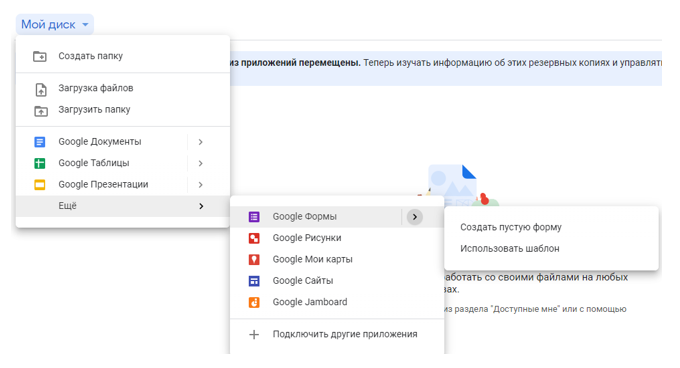680x368 pixels.
Task: Click the plus icon for connecting apps
Action: pyautogui.click(x=254, y=335)
